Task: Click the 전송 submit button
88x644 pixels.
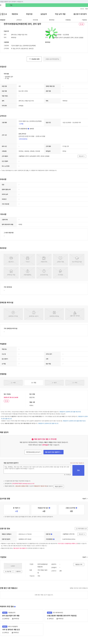Action: 78,471
